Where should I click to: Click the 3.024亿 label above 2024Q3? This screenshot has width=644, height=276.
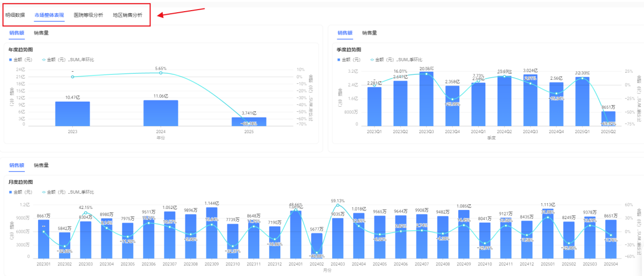(530, 71)
